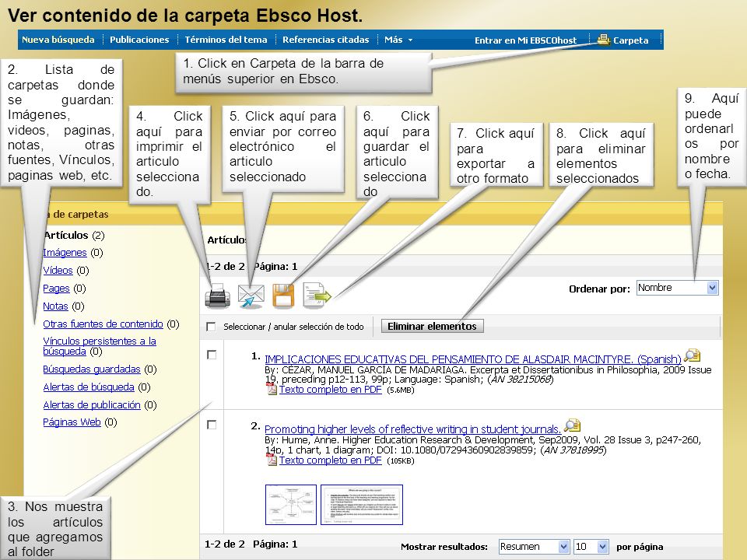The width and height of the screenshot is (747, 560).
Task: Check the box for article 2
Action: tap(212, 425)
